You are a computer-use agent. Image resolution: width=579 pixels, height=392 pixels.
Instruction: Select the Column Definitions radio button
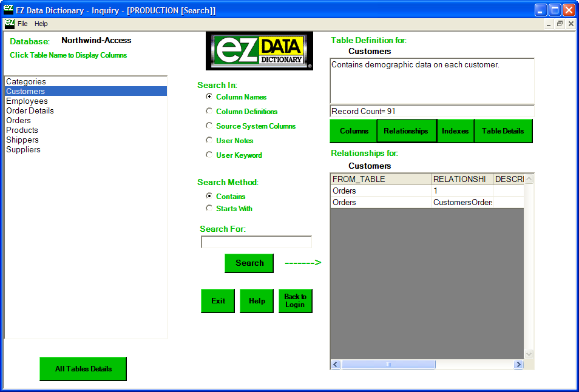click(x=209, y=111)
